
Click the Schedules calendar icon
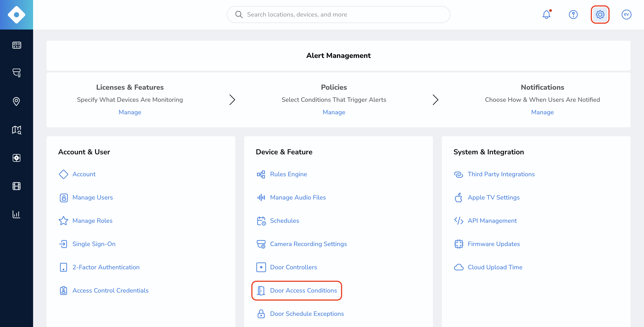261,221
